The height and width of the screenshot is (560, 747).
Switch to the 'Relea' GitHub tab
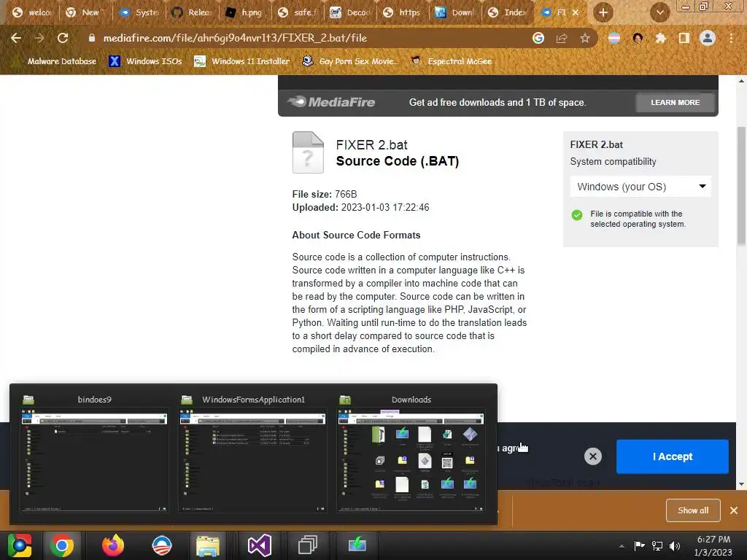[192, 12]
